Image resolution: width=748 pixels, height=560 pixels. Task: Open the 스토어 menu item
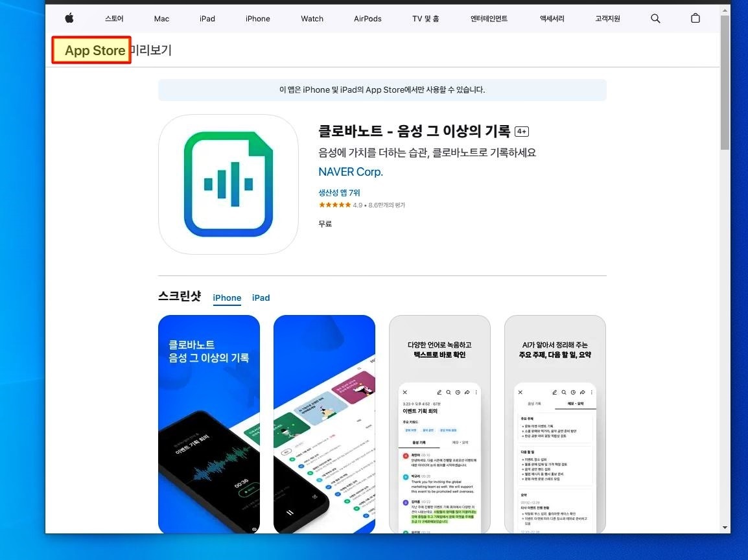click(x=114, y=19)
